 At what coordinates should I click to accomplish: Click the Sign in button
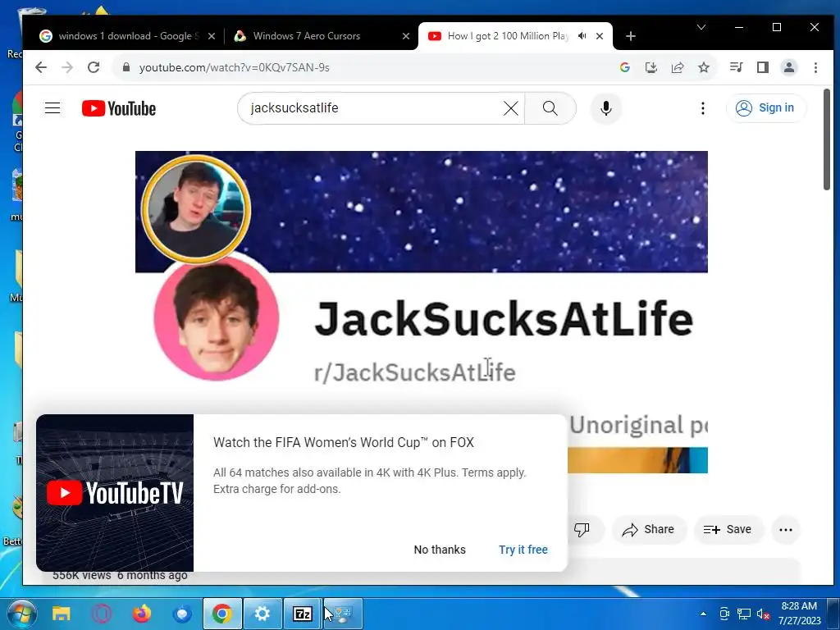[765, 108]
